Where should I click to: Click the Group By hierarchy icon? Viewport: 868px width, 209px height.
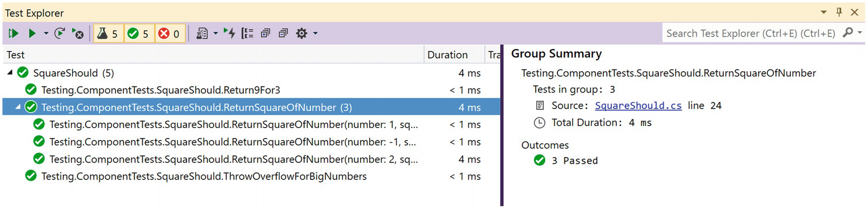tap(247, 34)
